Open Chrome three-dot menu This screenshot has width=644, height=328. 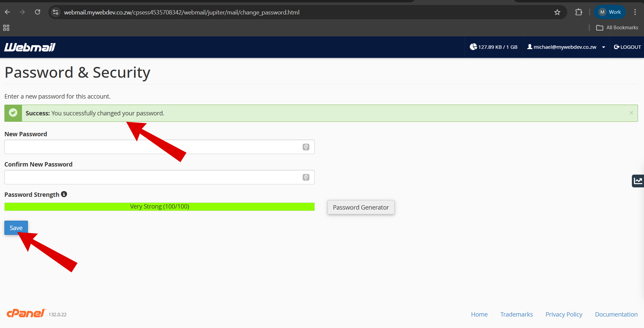click(635, 12)
